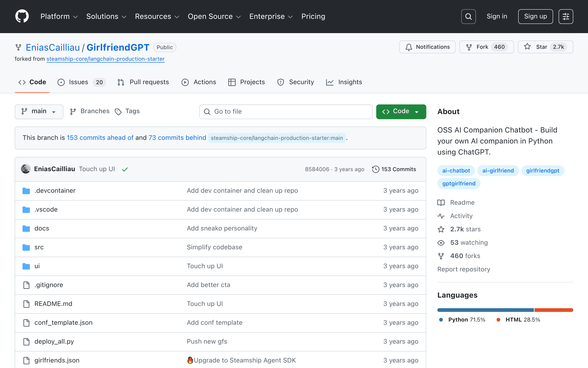Open the Tags link
Viewport: 588px width, 368px height.
(127, 111)
